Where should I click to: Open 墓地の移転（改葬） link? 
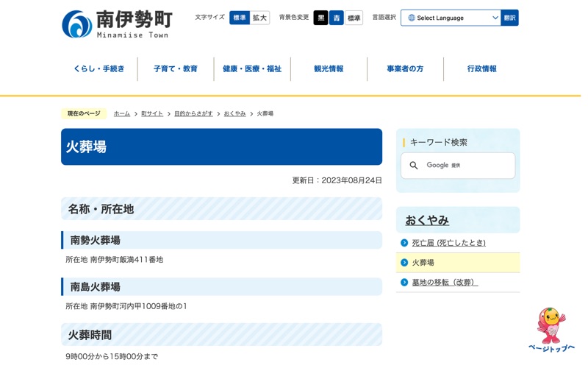pos(445,282)
